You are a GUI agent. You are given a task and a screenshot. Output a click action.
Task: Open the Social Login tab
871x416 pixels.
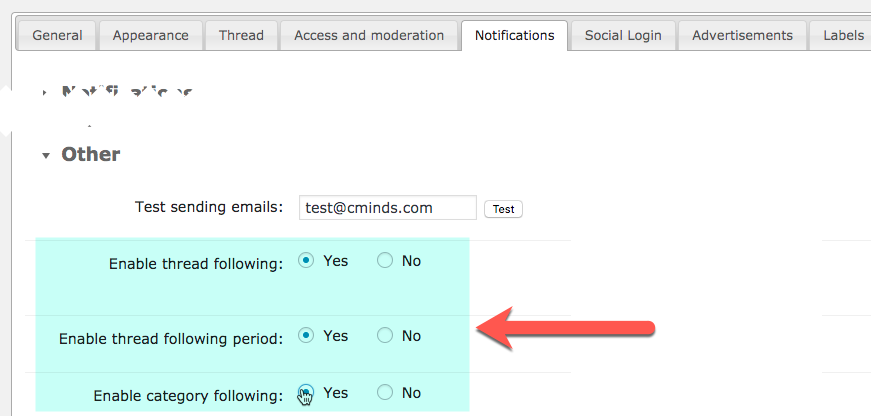point(623,36)
